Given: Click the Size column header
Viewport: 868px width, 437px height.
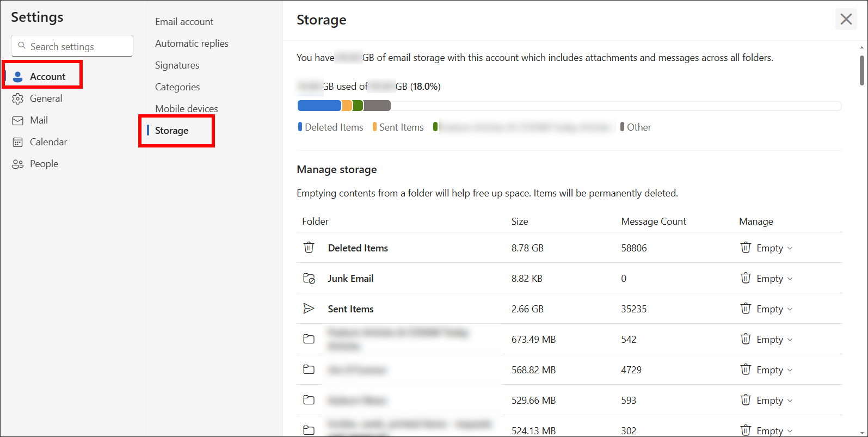Looking at the screenshot, I should click(520, 221).
